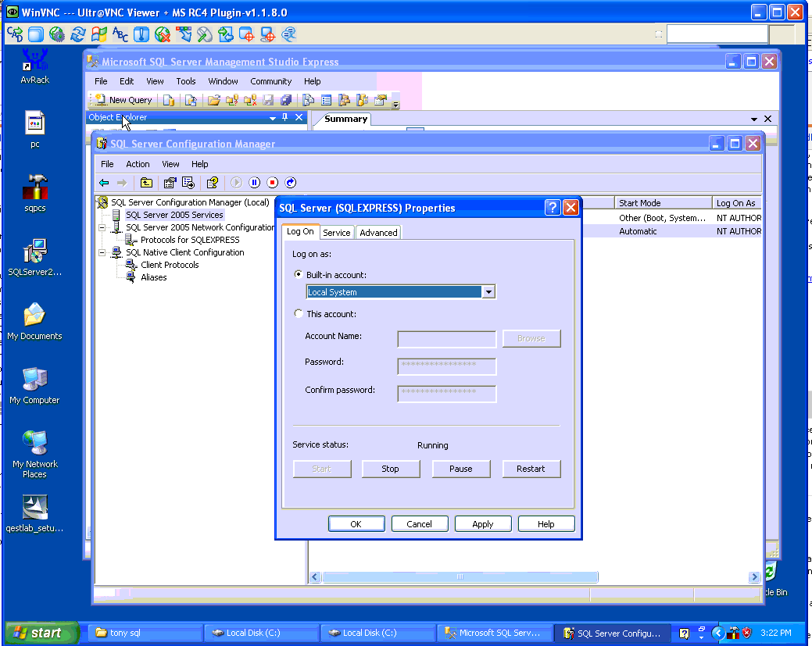Viewport: 812px width, 646px height.
Task: Collapse SQL Server 2005 Network Configuration node
Action: [102, 227]
